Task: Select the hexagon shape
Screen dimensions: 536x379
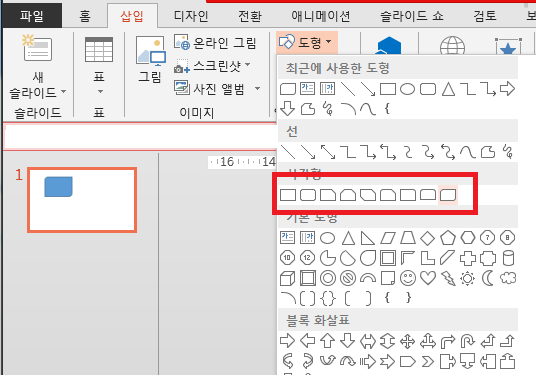Action: tap(468, 238)
